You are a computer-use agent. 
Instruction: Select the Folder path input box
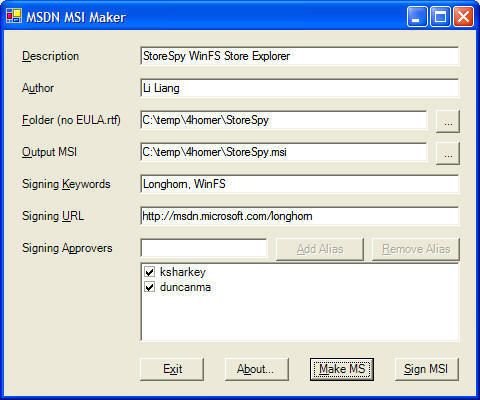coord(284,120)
